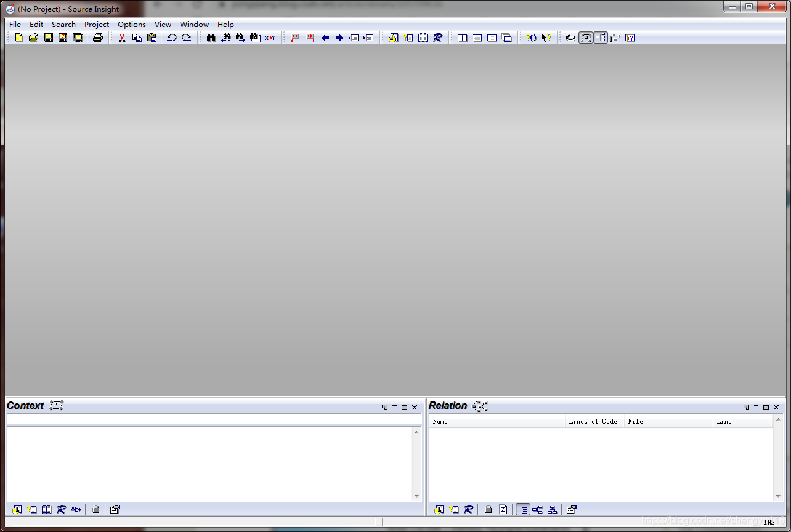Image resolution: width=791 pixels, height=532 pixels.
Task: Go back with the blue left arrow
Action: click(x=325, y=38)
